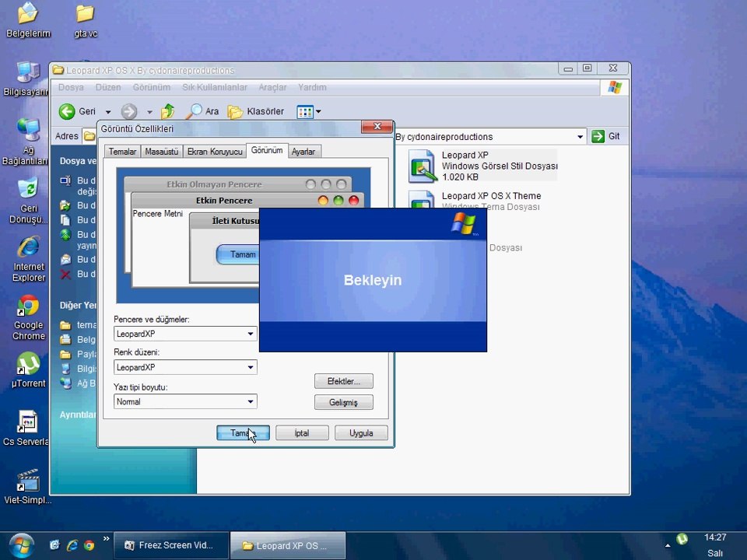Minimize the Leopard XP Explorer window
Image resolution: width=747 pixels, height=560 pixels.
tap(568, 68)
